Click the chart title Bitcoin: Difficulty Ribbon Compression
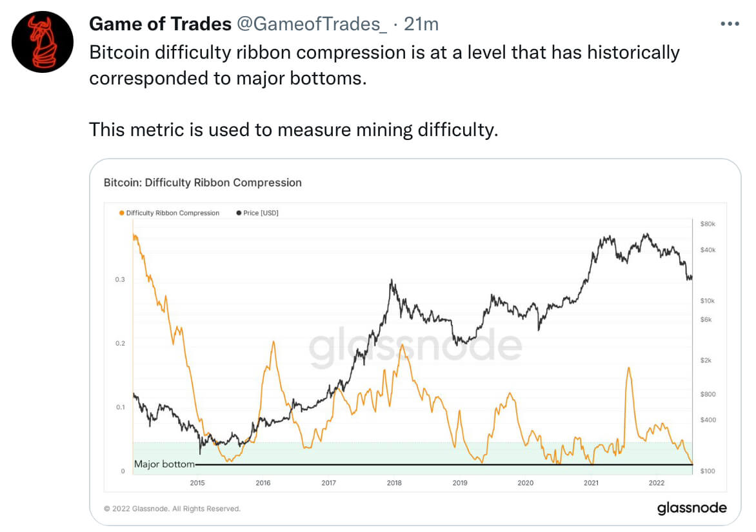Viewport: 756px width, 532px height. click(x=203, y=182)
